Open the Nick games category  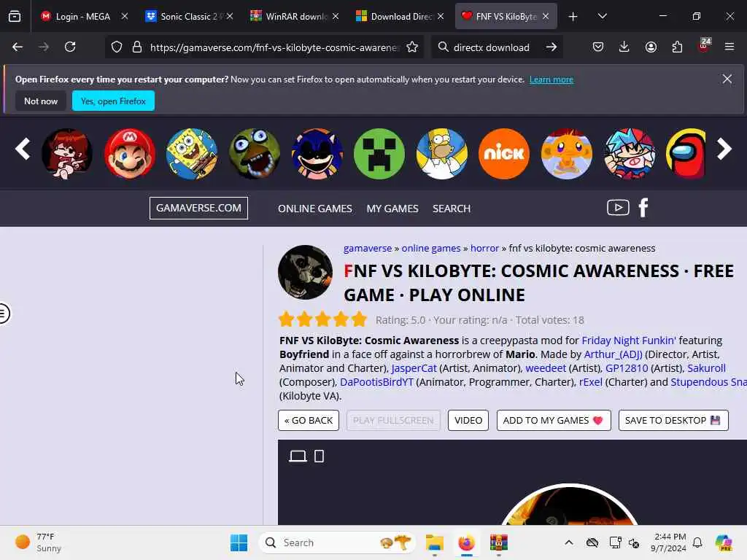point(504,154)
